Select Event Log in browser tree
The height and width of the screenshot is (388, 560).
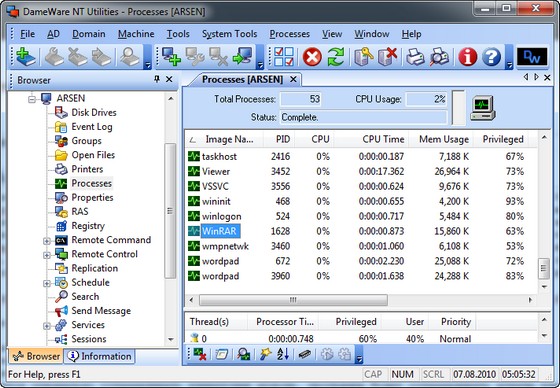[x=92, y=126]
